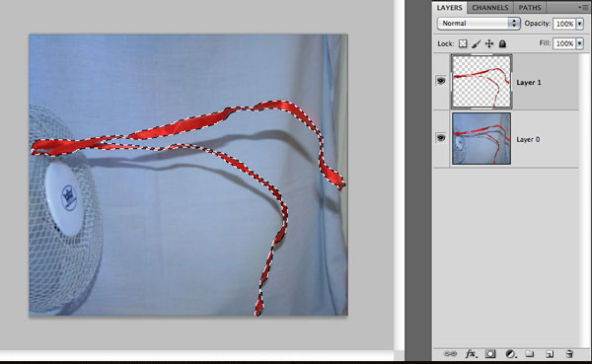The height and width of the screenshot is (364, 592).
Task: Create a new layer
Action: (x=550, y=354)
